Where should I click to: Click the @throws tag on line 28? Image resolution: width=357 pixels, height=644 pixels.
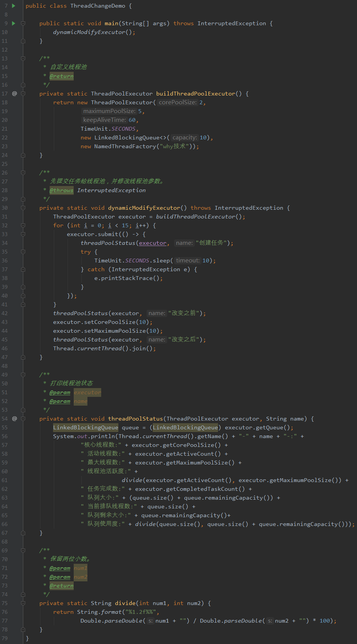click(61, 190)
